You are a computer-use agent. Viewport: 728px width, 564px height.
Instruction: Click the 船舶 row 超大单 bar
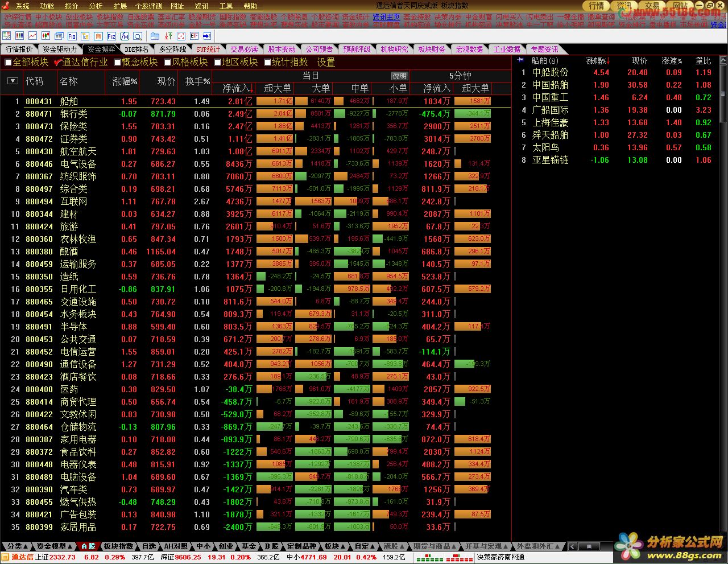(275, 101)
